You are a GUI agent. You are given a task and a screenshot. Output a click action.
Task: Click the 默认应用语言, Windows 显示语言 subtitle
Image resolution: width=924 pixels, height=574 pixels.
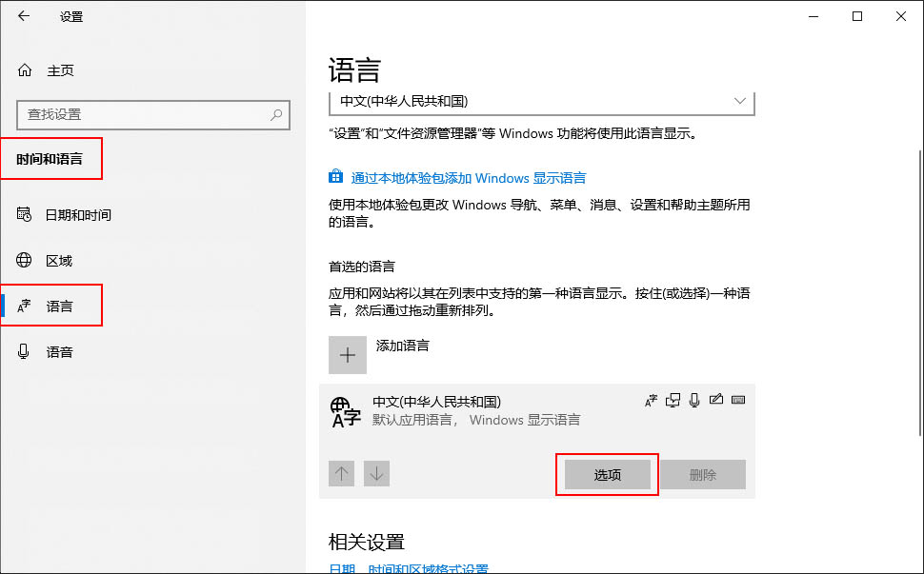pos(476,420)
